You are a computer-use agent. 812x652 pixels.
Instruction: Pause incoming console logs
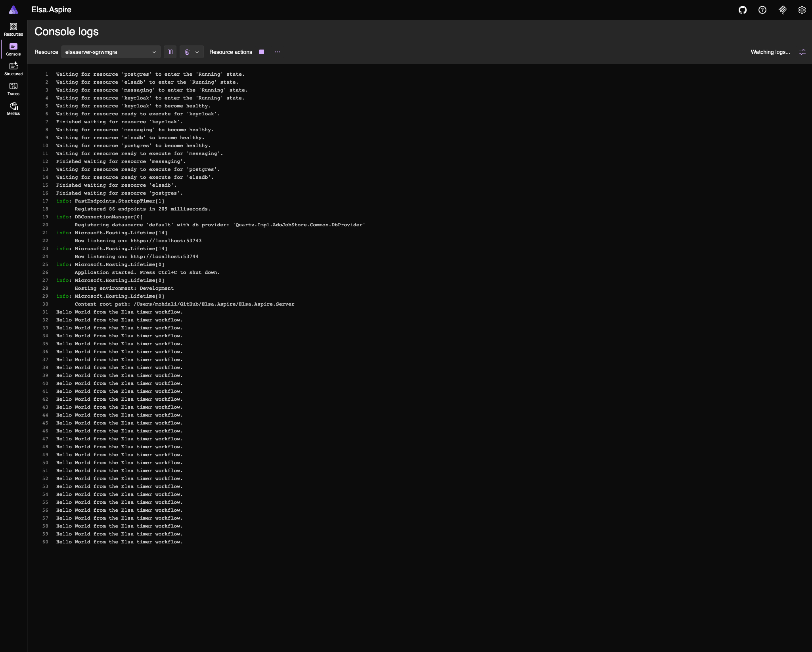pos(170,52)
